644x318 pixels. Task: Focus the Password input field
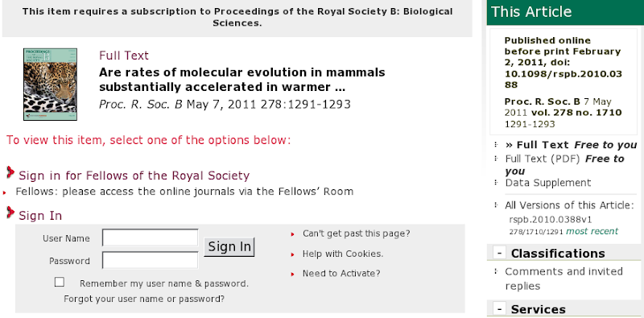[151, 260]
